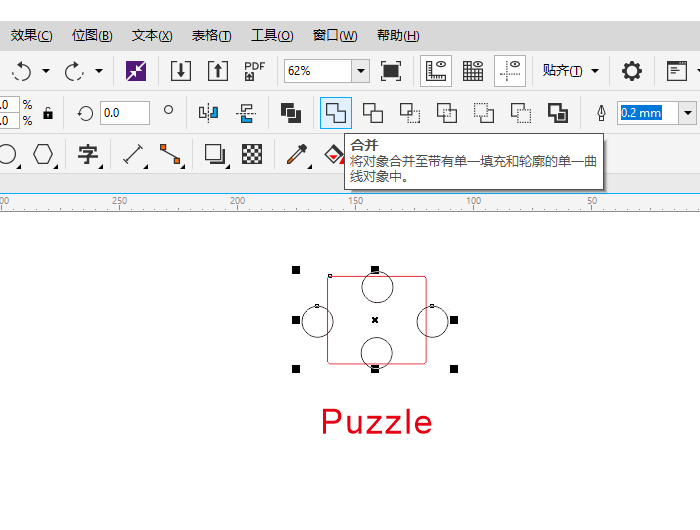Click the mirror vertically icon

(246, 113)
